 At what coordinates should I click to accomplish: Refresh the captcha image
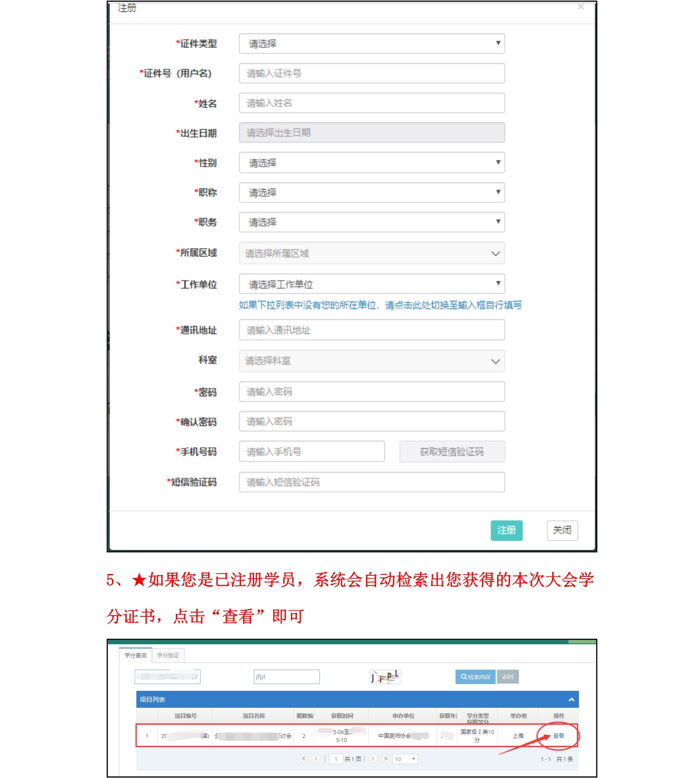point(385,677)
